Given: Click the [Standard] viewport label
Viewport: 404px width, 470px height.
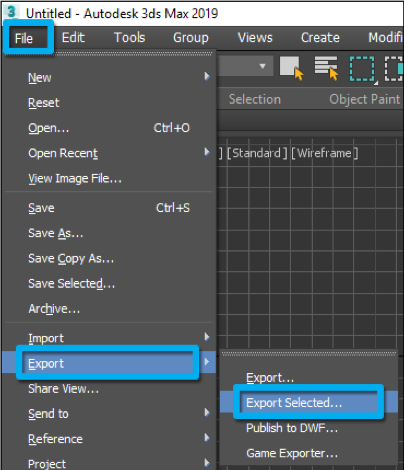Looking at the screenshot, I should pos(257,153).
